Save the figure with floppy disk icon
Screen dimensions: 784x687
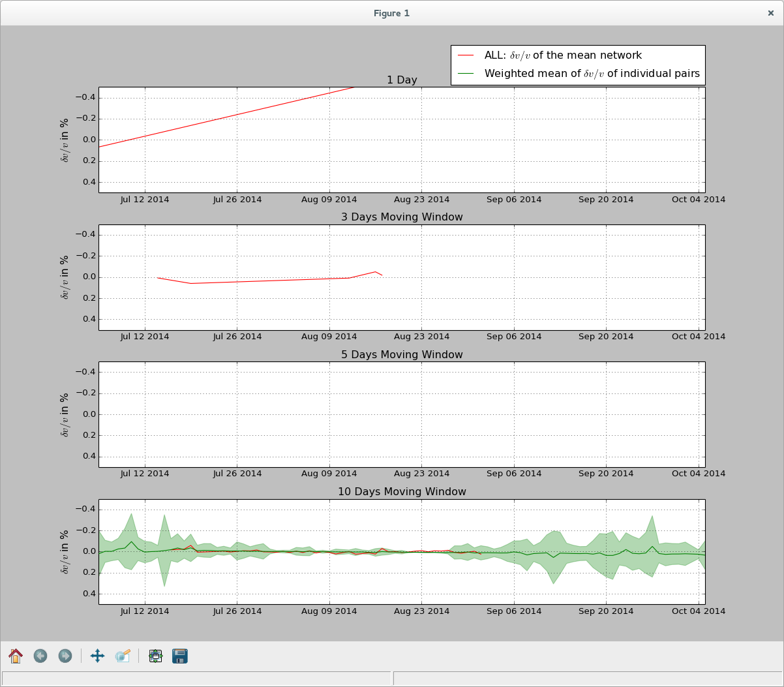point(180,656)
